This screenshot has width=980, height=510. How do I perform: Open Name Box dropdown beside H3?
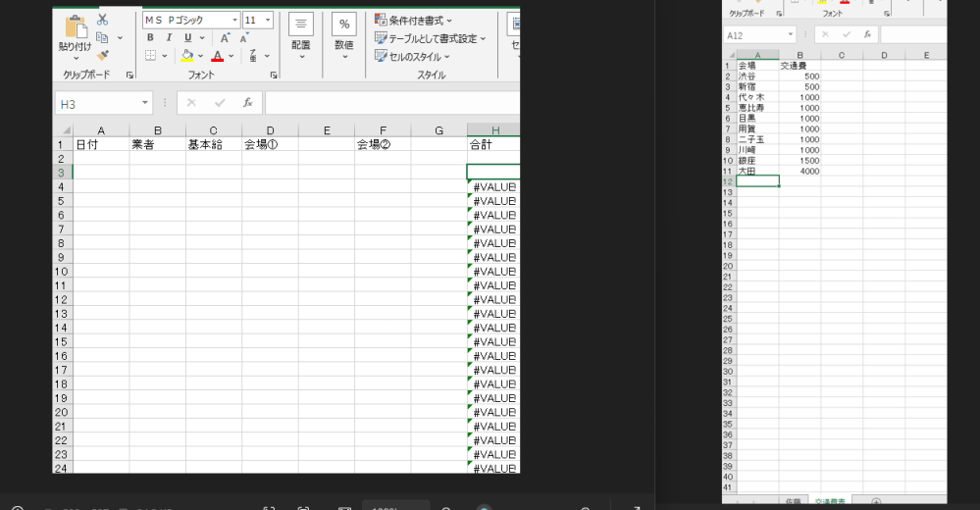144,103
